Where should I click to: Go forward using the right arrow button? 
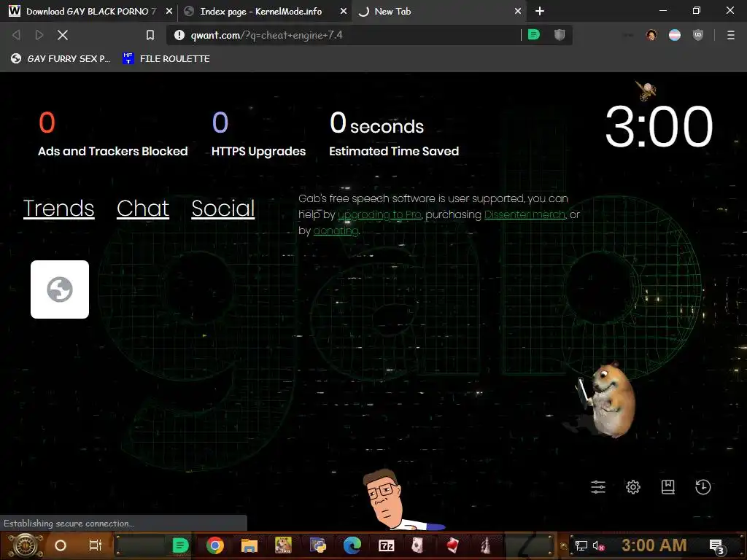(39, 35)
